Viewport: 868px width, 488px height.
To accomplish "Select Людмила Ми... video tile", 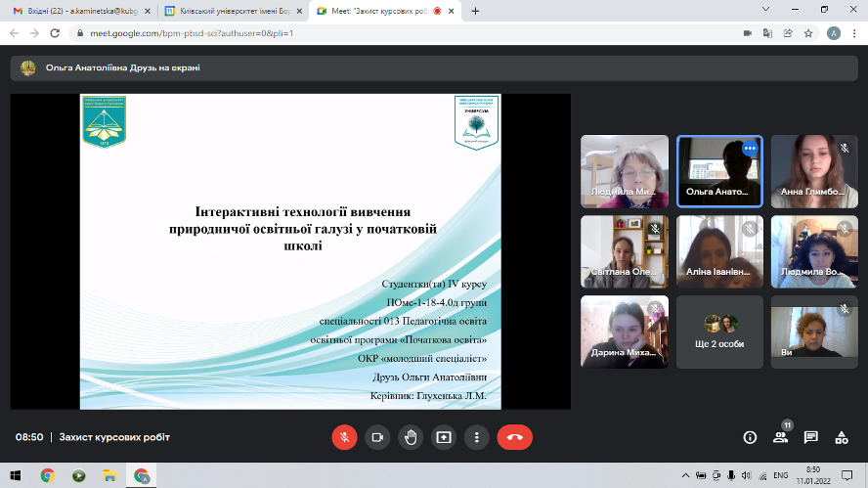I will pyautogui.click(x=625, y=171).
